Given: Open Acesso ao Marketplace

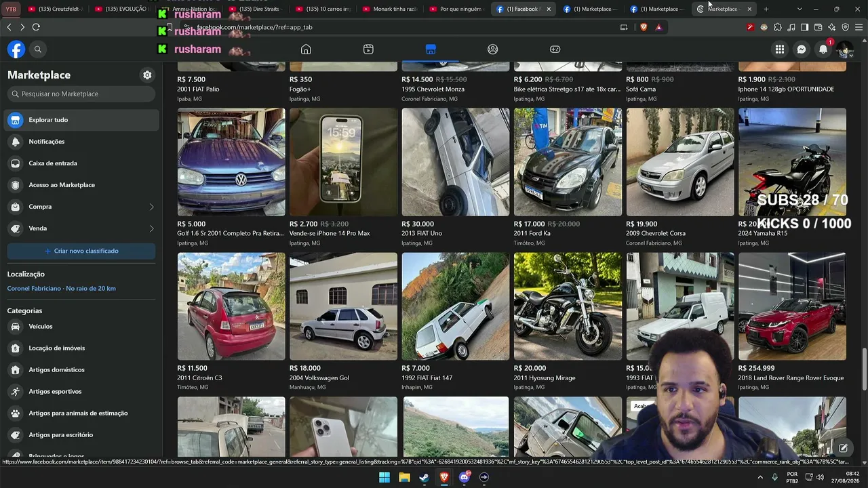Looking at the screenshot, I should pyautogui.click(x=81, y=185).
